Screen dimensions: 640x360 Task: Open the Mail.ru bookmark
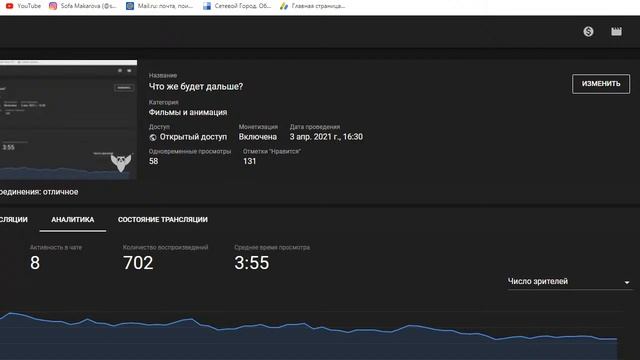[159, 6]
